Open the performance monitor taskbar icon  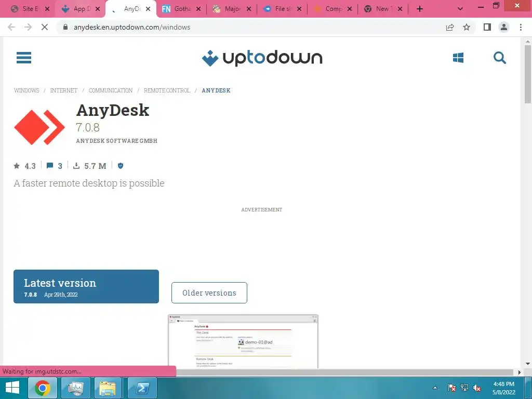pyautogui.click(x=76, y=388)
